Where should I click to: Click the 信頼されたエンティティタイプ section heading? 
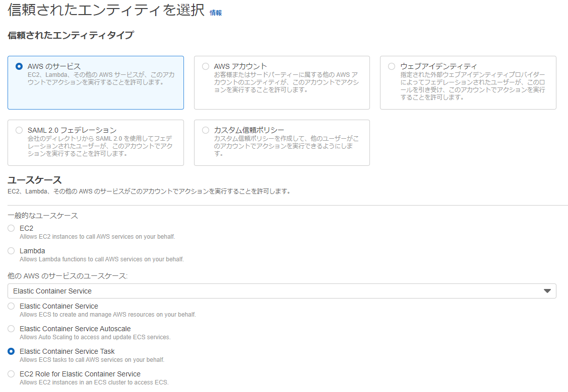point(71,35)
